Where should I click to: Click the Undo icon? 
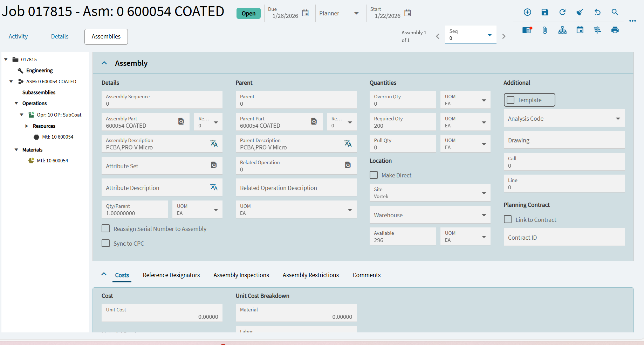click(x=597, y=12)
